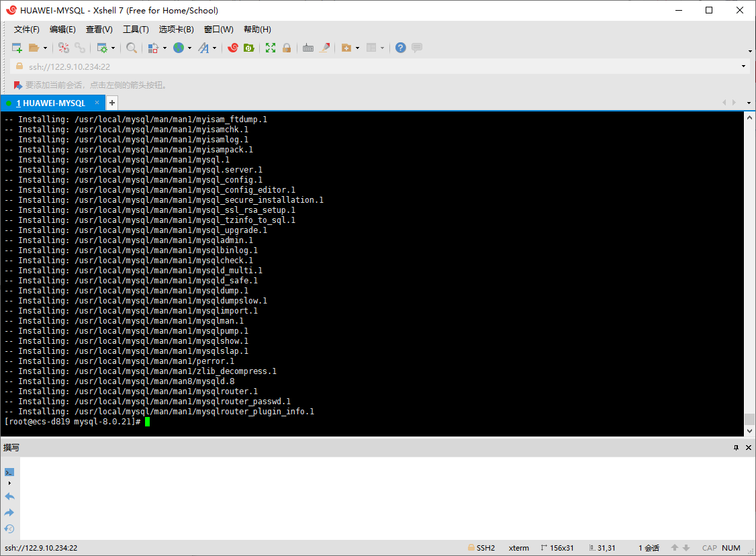This screenshot has height=556, width=756.
Task: Click 1 会话 in the status bar
Action: pos(649,548)
